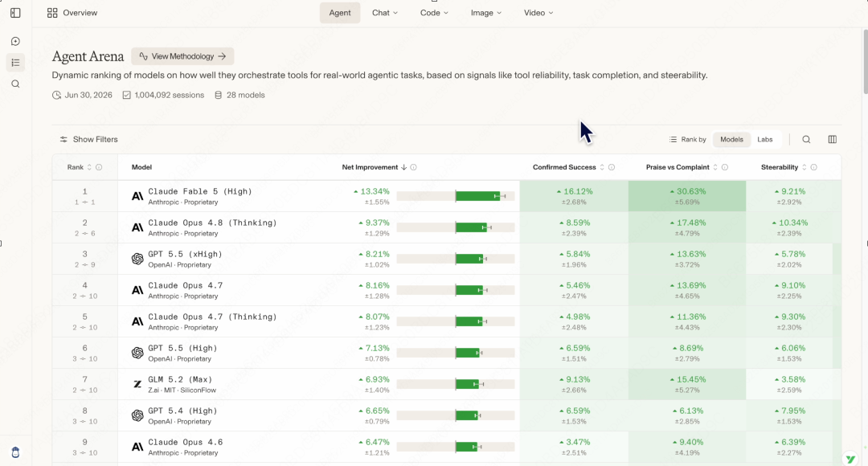The width and height of the screenshot is (868, 466).
Task: Click info icon next to Net Improvement
Action: [414, 167]
